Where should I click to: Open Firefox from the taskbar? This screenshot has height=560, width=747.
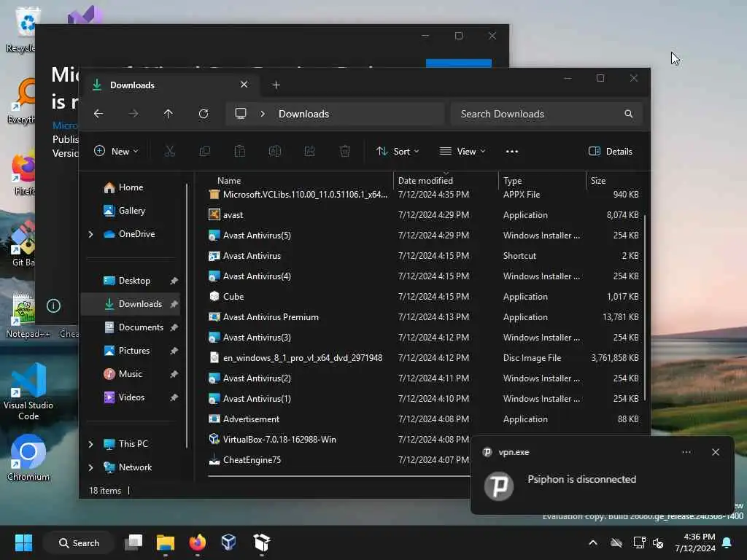click(x=197, y=542)
